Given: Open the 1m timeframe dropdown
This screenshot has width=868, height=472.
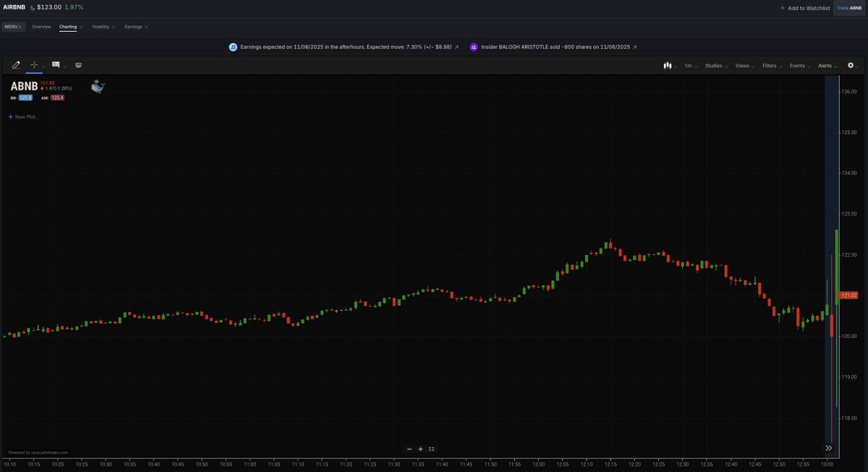Looking at the screenshot, I should 691,66.
